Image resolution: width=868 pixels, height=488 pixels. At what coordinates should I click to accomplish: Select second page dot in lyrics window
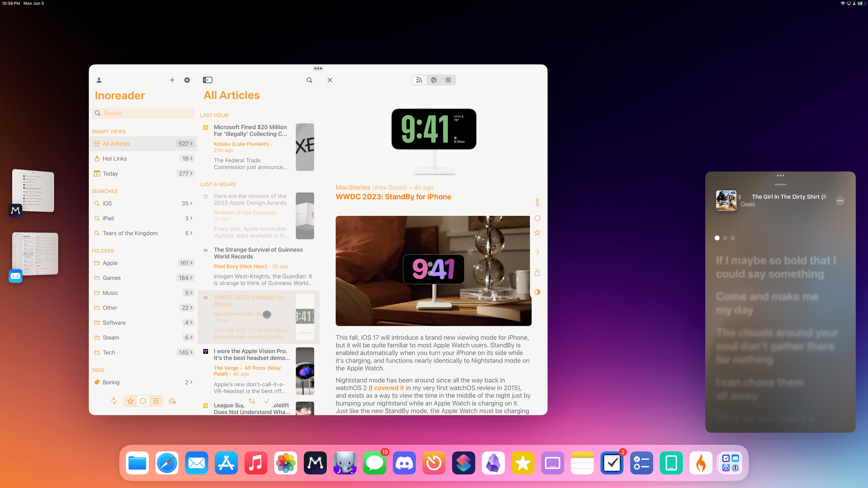[x=725, y=238]
